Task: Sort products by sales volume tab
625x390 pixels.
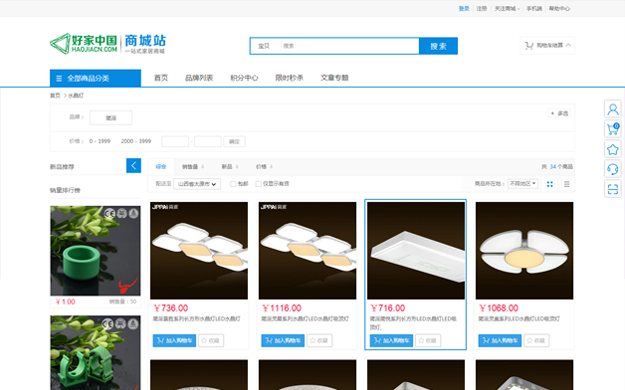Action: (193, 167)
